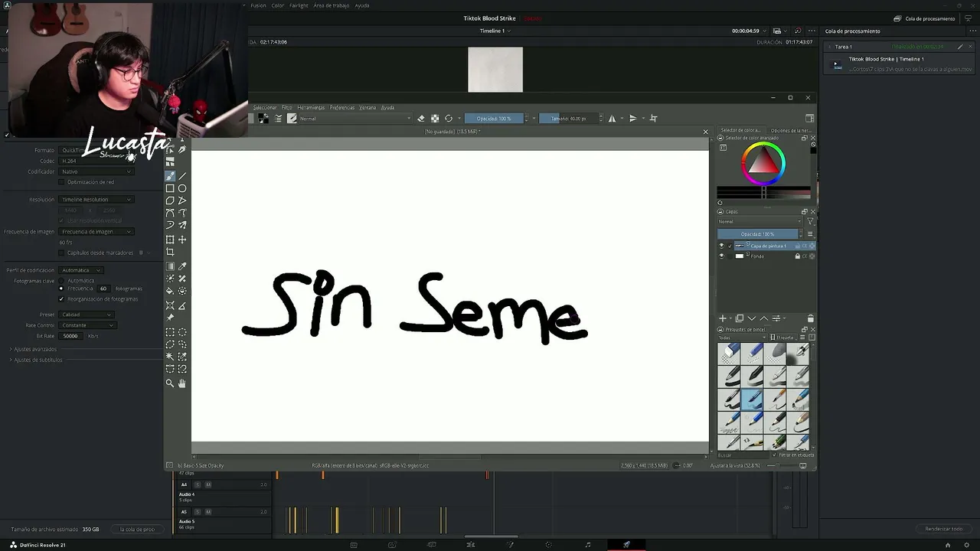Click the Bit Rate input field
This screenshot has width=980, height=551.
tap(71, 336)
